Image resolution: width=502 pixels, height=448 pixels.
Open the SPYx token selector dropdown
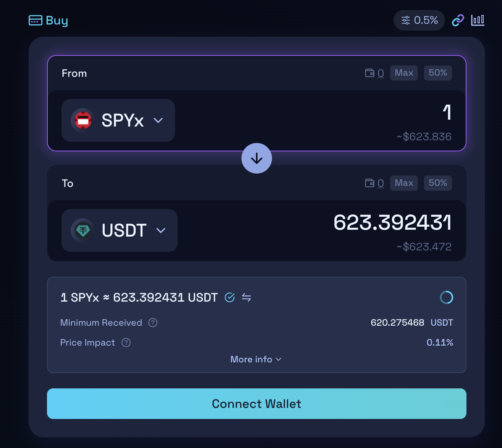pyautogui.click(x=118, y=120)
